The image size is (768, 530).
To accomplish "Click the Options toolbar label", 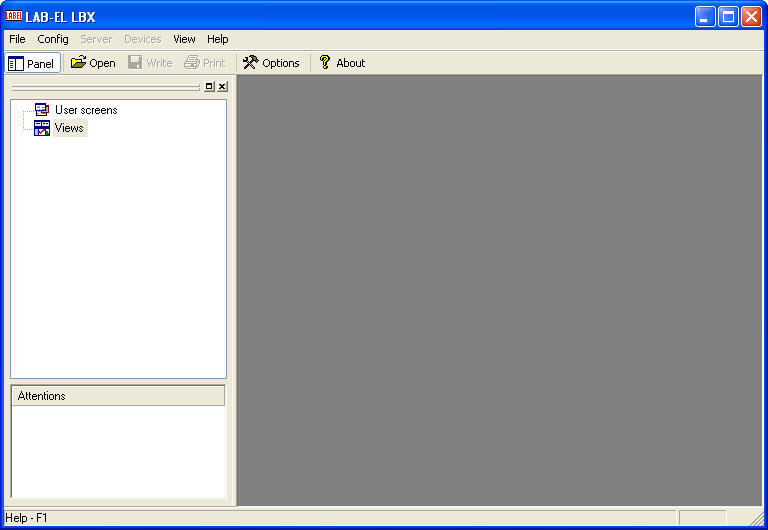I will click(281, 63).
